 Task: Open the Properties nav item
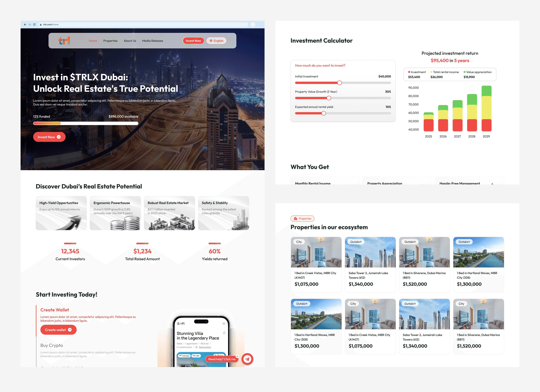110,41
